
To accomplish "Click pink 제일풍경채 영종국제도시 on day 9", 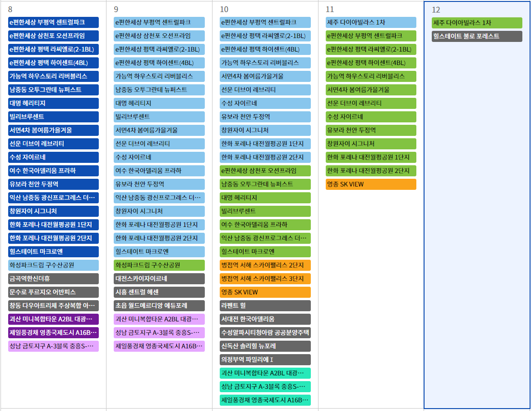I will click(159, 346).
